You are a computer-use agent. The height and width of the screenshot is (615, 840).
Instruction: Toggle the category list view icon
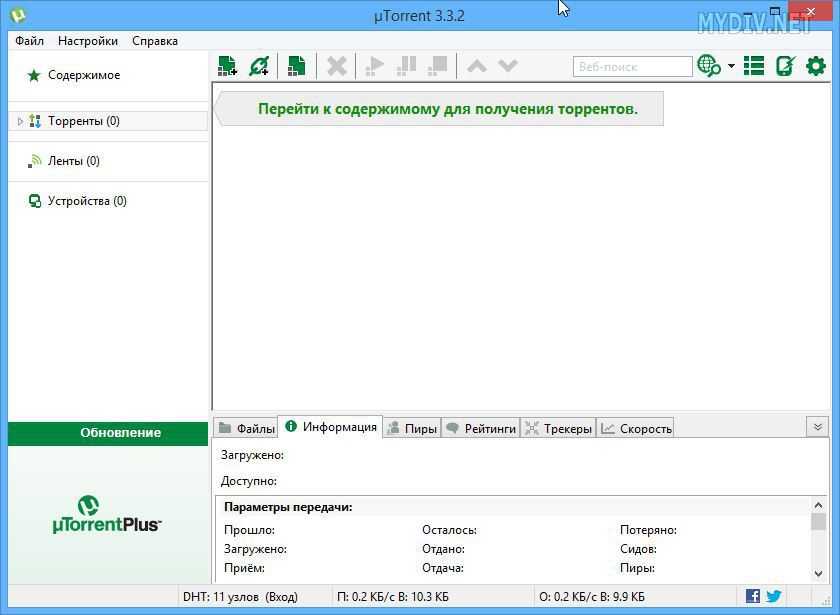[754, 66]
